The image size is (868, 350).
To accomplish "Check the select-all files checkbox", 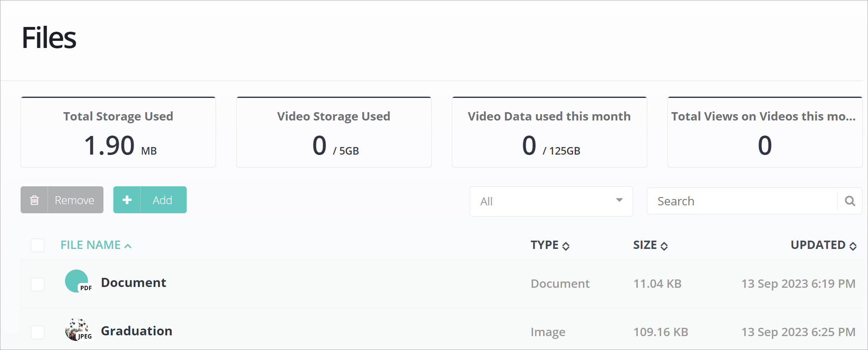I will tap(38, 245).
